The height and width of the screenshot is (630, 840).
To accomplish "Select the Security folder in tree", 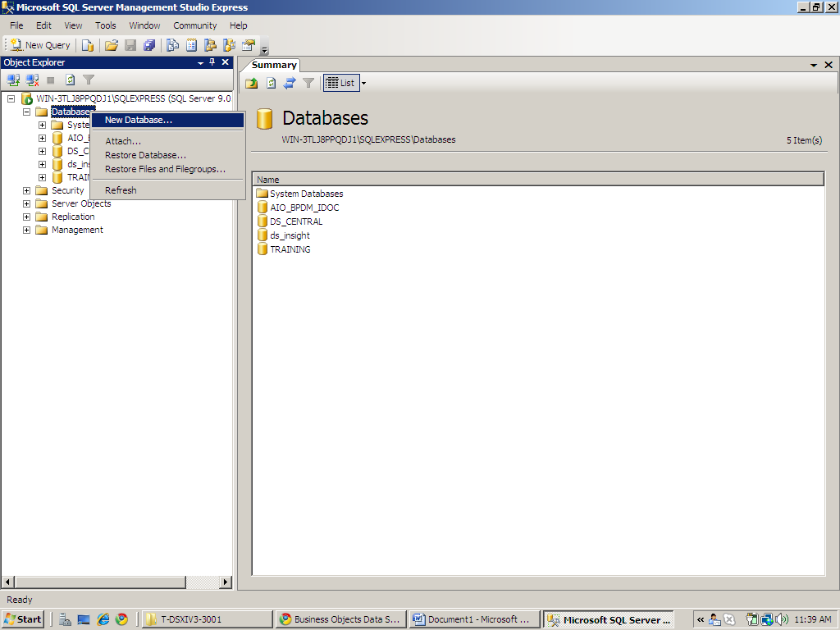I will pos(67,190).
